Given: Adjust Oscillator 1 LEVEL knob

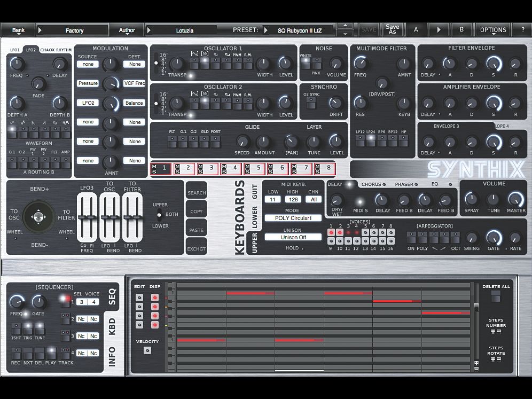Looking at the screenshot, I should [x=286, y=64].
